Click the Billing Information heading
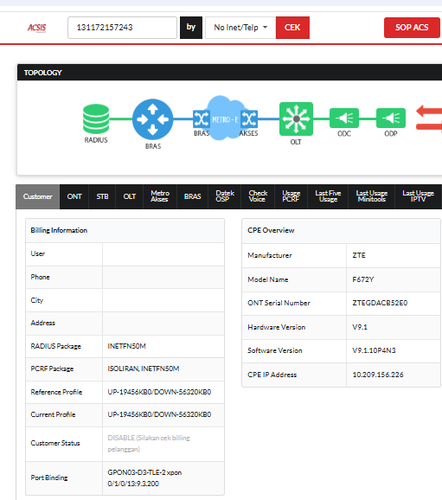Screen dimensions: 442x500 [x=59, y=230]
